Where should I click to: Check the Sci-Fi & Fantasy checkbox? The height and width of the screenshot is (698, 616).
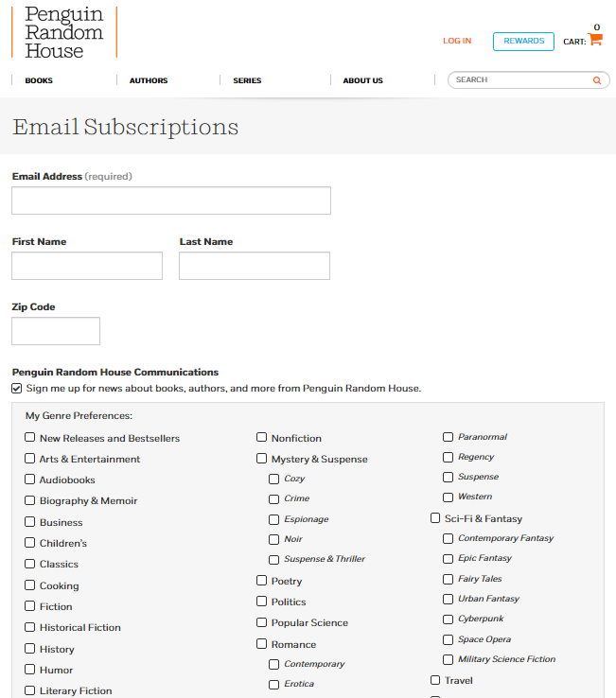(435, 517)
